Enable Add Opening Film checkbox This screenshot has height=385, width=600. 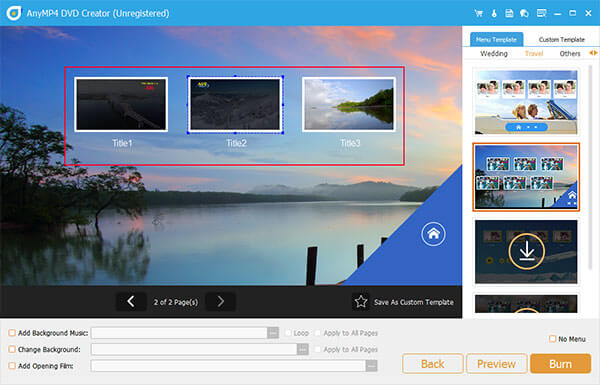[x=12, y=366]
